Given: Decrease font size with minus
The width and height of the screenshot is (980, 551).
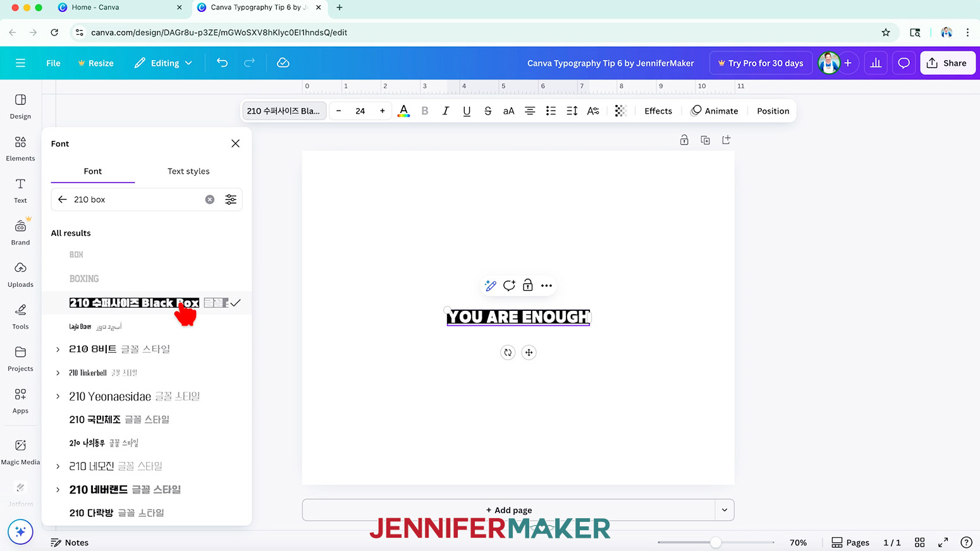Looking at the screenshot, I should click(339, 111).
